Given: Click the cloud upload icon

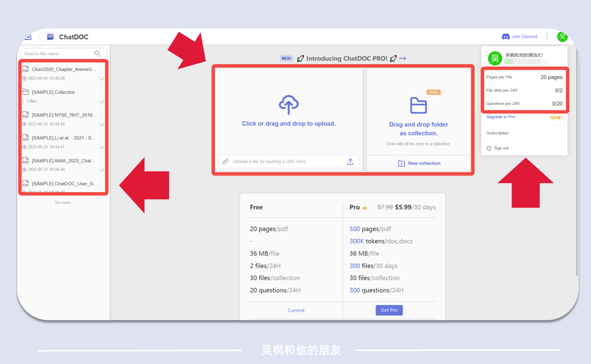Looking at the screenshot, I should pyautogui.click(x=288, y=105).
